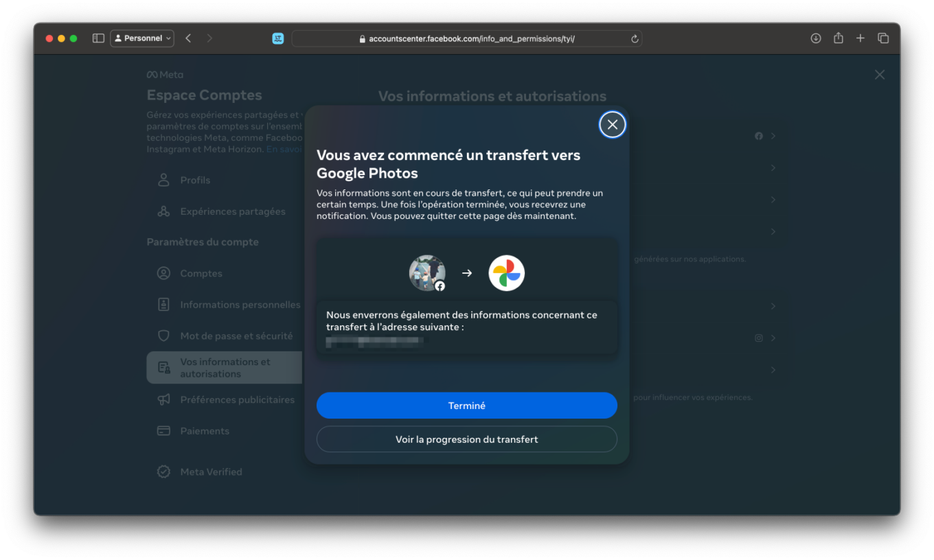934x560 pixels.
Task: Click the Google Photos pinwheel logo
Action: tap(506, 273)
